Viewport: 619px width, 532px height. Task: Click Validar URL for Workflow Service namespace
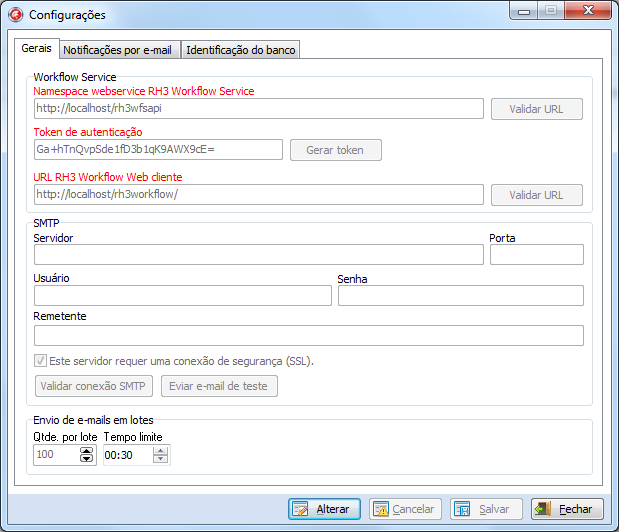click(x=536, y=109)
